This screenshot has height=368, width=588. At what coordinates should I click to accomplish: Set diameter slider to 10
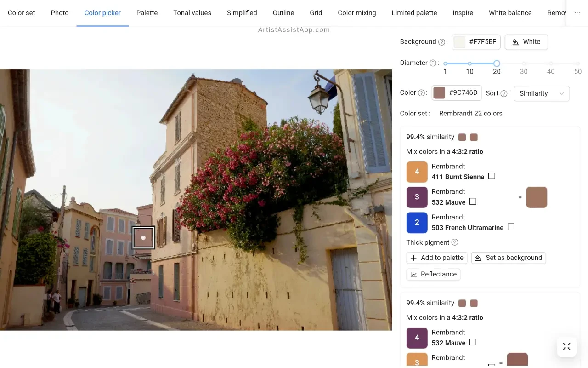pos(469,63)
